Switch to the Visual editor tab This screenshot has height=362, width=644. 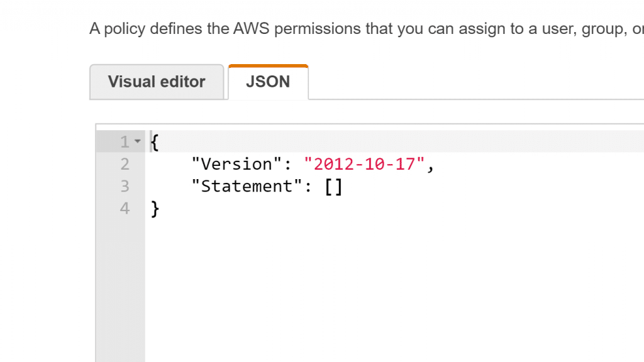pos(156,82)
